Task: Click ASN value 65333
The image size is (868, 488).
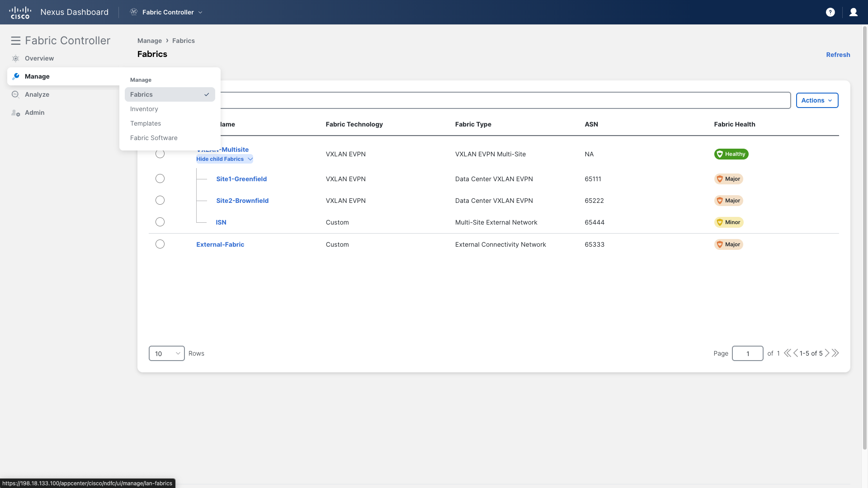Action: pyautogui.click(x=594, y=244)
